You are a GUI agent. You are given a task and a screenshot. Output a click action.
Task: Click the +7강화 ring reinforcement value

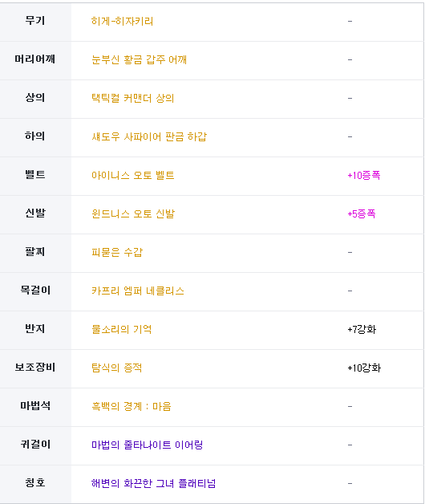(362, 330)
